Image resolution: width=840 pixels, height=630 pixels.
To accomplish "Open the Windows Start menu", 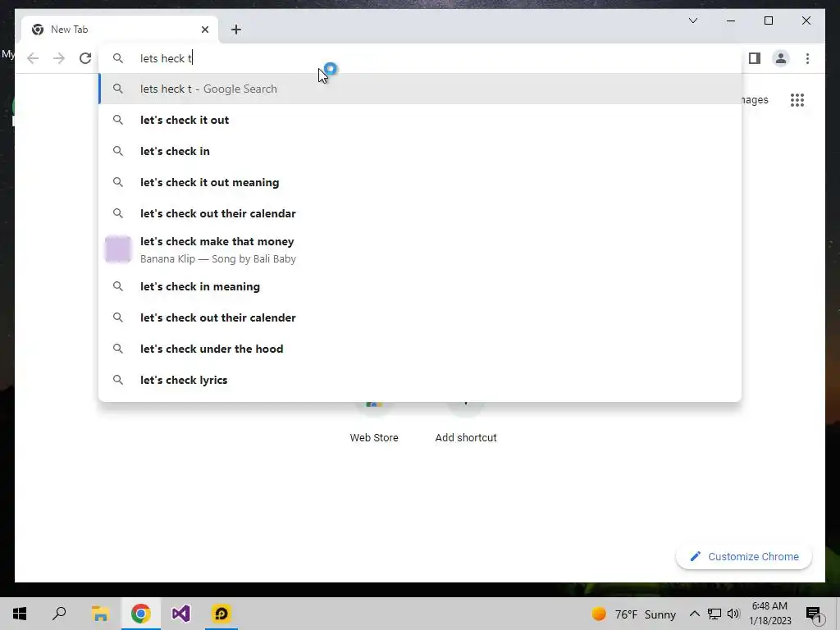I will click(x=20, y=614).
